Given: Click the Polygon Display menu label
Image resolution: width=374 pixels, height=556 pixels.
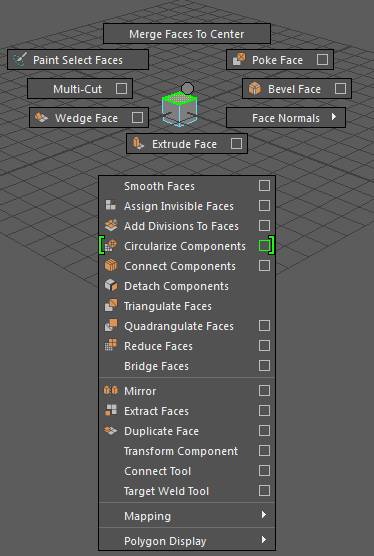Looking at the screenshot, I should tap(165, 541).
